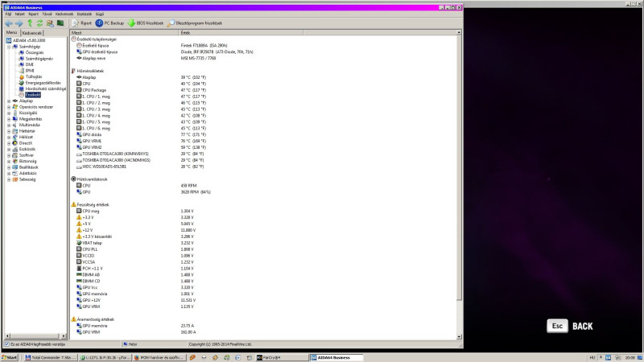Image resolution: width=644 pixels, height=362 pixels.
Task: Select the GPU dióda temperature row
Action: (x=263, y=134)
